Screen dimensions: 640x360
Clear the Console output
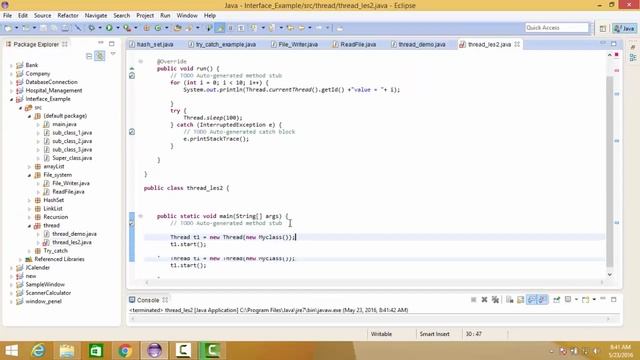pyautogui.click(x=510, y=300)
